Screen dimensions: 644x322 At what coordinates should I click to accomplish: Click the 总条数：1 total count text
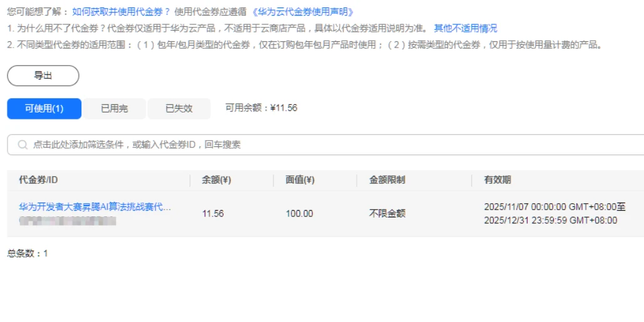(28, 253)
